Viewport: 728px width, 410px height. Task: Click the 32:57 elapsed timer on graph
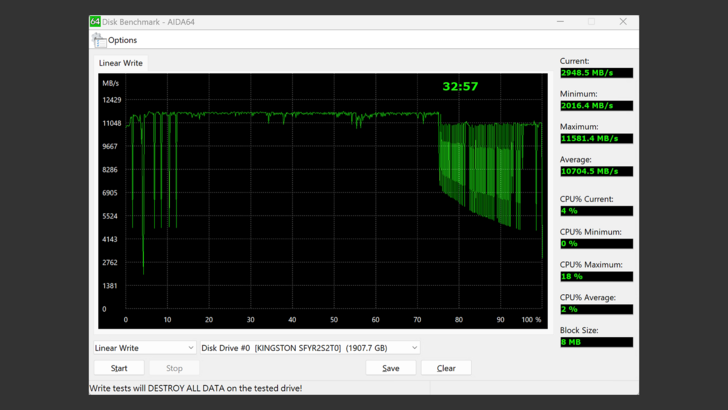(460, 87)
